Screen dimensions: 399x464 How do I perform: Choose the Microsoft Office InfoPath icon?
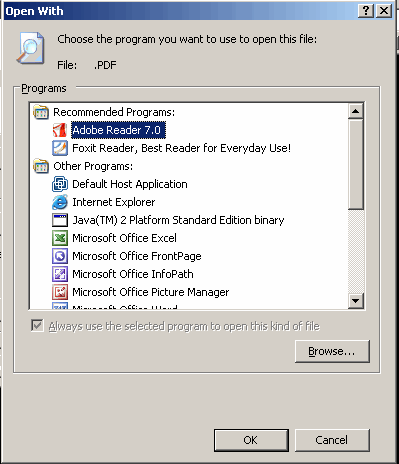60,274
